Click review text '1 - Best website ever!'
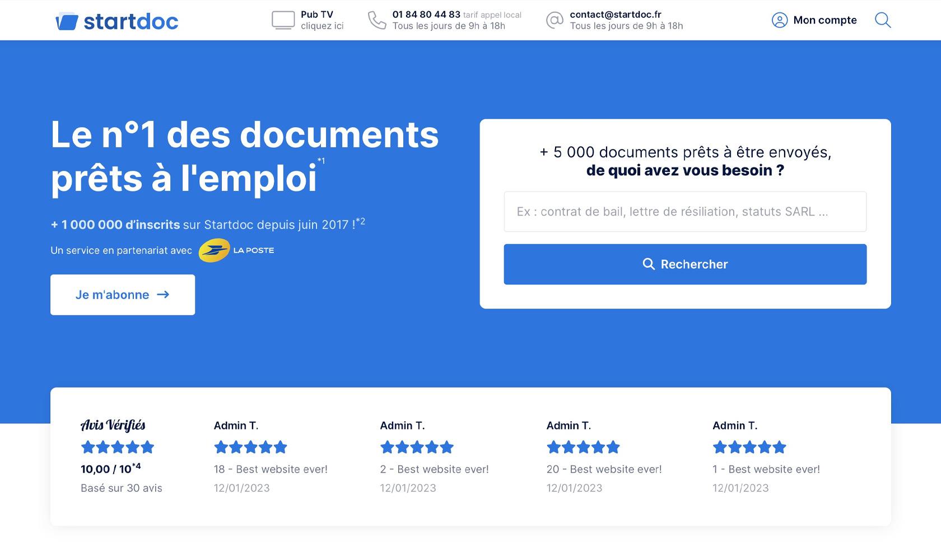This screenshot has height=560, width=941. tap(766, 469)
